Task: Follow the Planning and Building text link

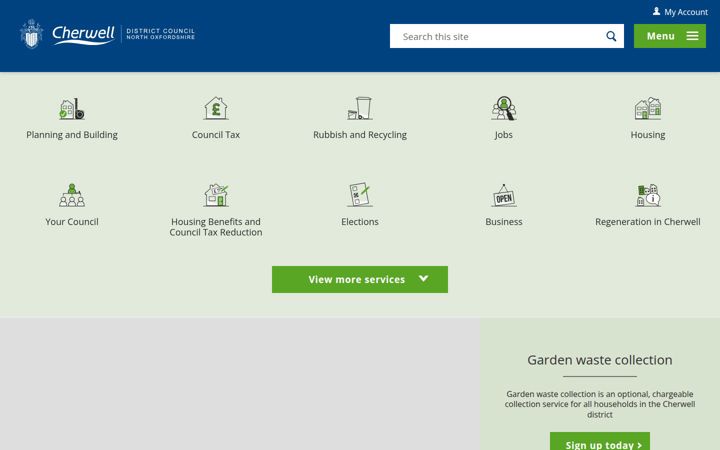Action: tap(72, 135)
